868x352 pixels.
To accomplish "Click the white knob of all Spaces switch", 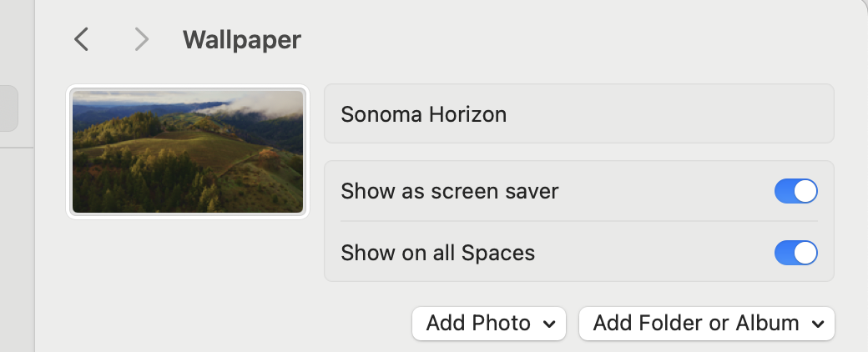I will [805, 252].
